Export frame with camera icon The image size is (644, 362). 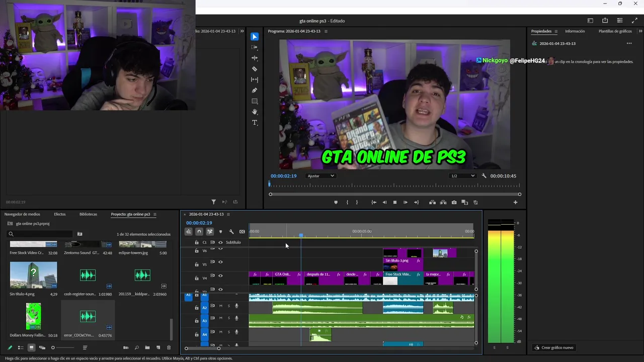coord(454,202)
